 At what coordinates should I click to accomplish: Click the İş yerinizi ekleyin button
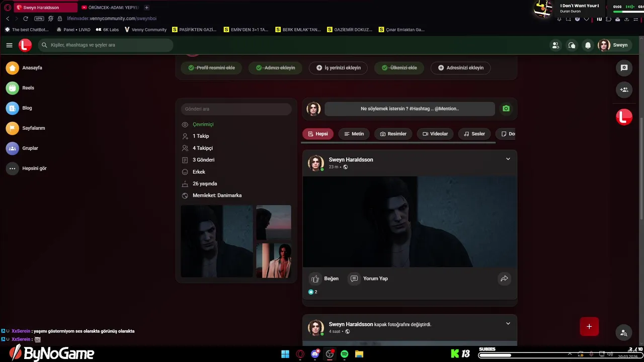[339, 68]
